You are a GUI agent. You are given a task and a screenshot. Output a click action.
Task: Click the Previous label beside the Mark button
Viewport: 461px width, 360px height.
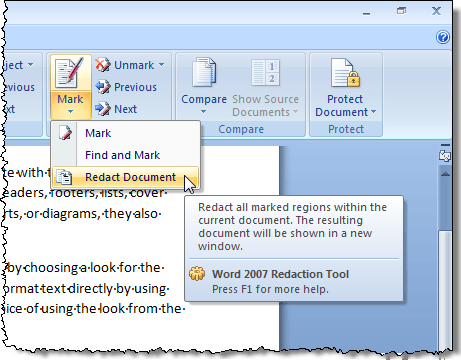pos(135,87)
